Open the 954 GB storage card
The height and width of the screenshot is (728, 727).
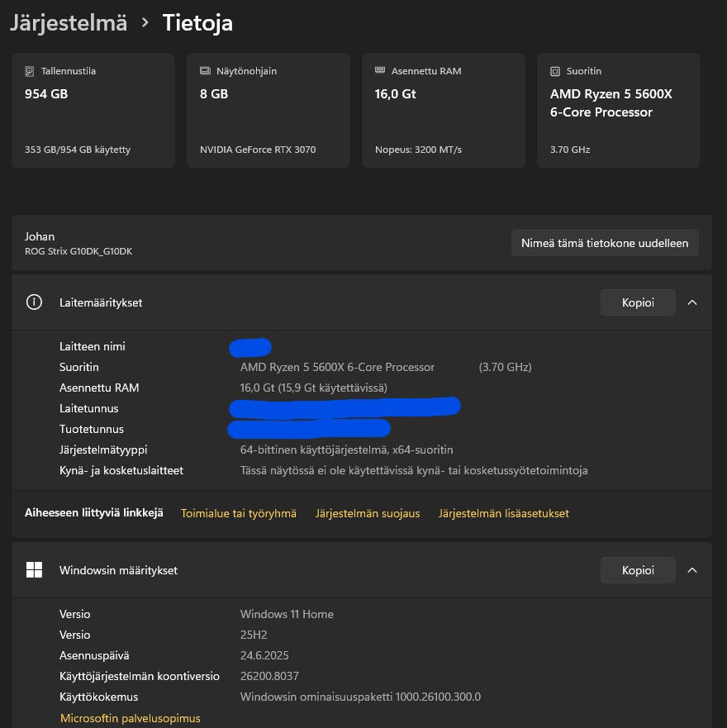pyautogui.click(x=93, y=111)
